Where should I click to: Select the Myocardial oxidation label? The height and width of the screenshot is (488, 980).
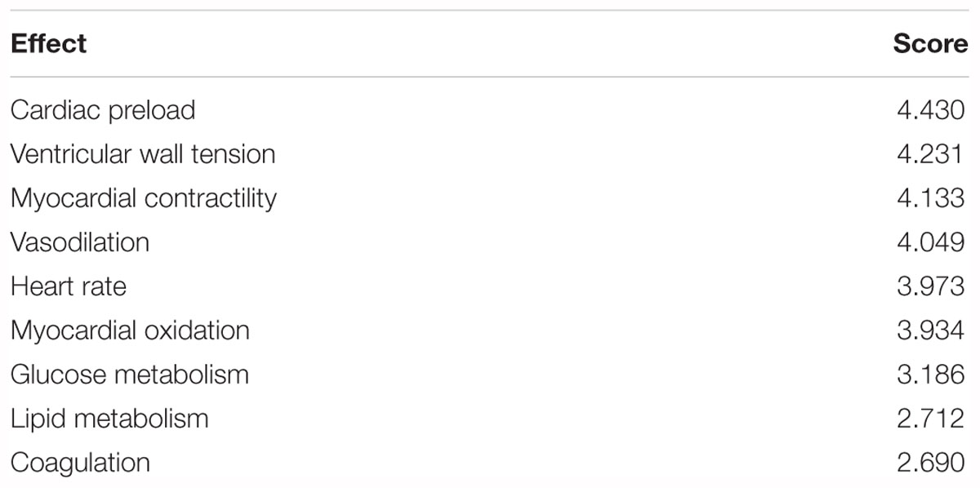click(130, 331)
